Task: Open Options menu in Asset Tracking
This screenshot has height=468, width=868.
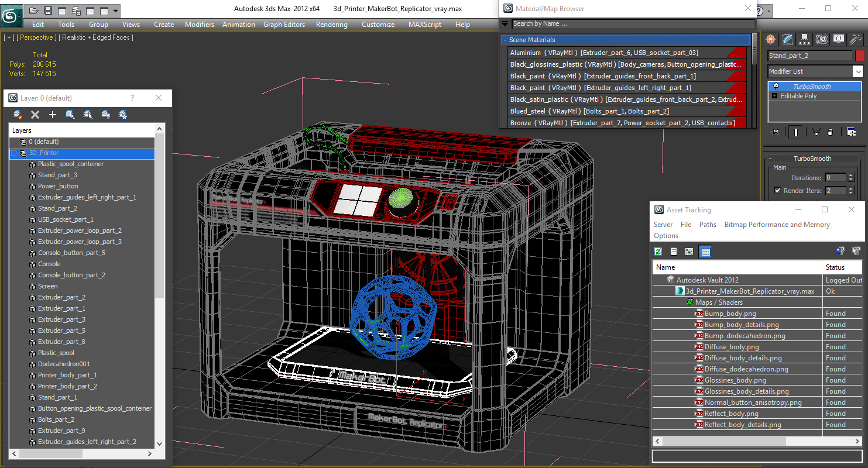Action: point(666,236)
